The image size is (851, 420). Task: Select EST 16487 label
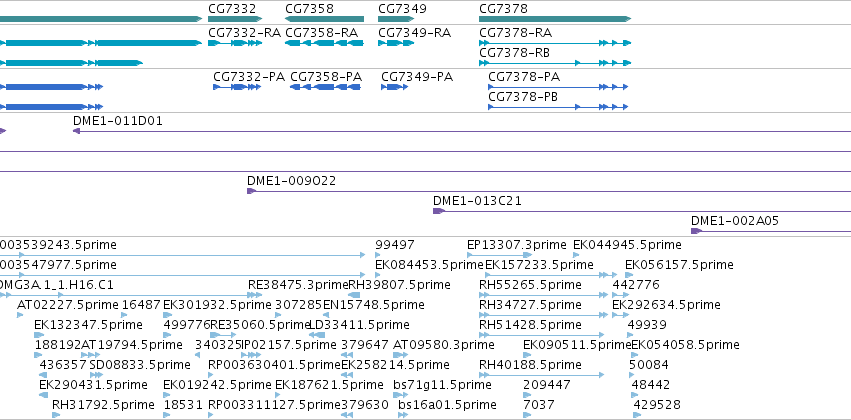click(x=141, y=306)
